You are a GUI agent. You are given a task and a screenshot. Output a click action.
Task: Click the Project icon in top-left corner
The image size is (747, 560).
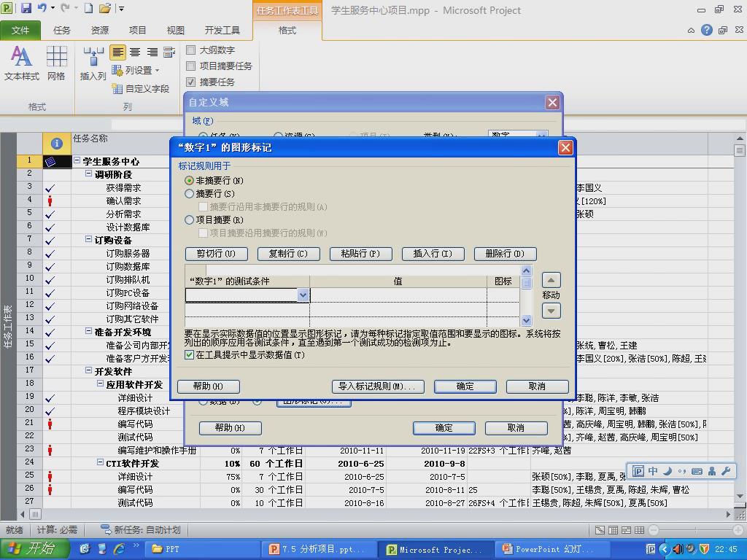[x=7, y=8]
